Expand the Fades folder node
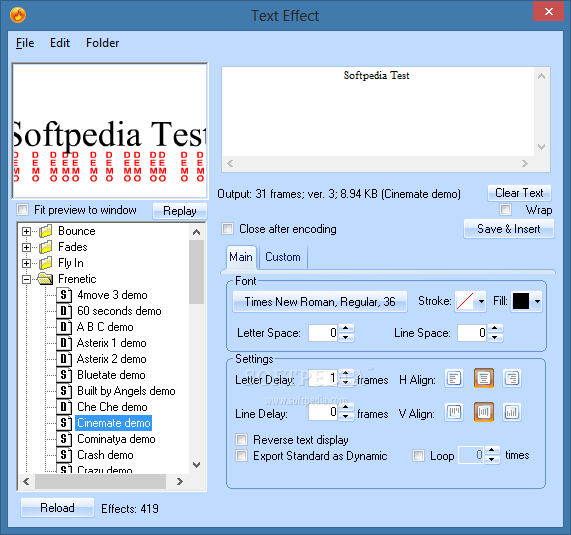Image resolution: width=571 pixels, height=535 pixels. pyautogui.click(x=26, y=247)
